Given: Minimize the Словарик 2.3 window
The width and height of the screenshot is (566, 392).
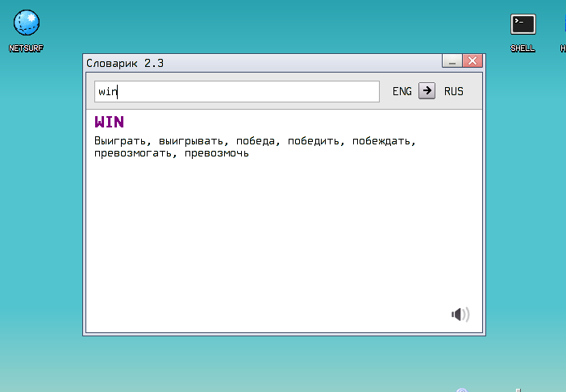Looking at the screenshot, I should pyautogui.click(x=452, y=61).
